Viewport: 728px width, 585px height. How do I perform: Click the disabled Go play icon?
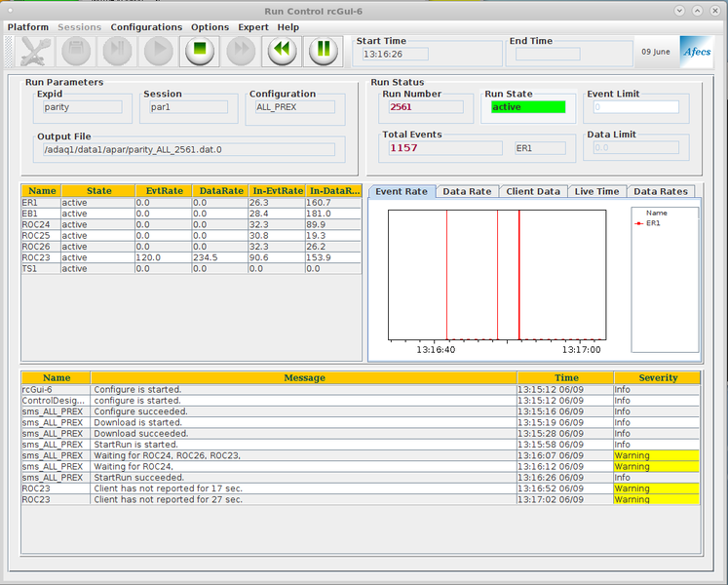point(158,51)
